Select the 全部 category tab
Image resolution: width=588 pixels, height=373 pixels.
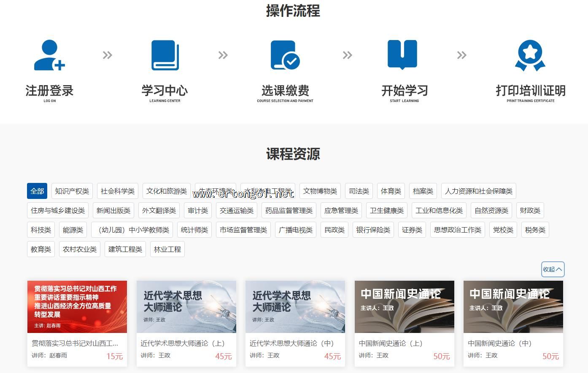tap(37, 191)
